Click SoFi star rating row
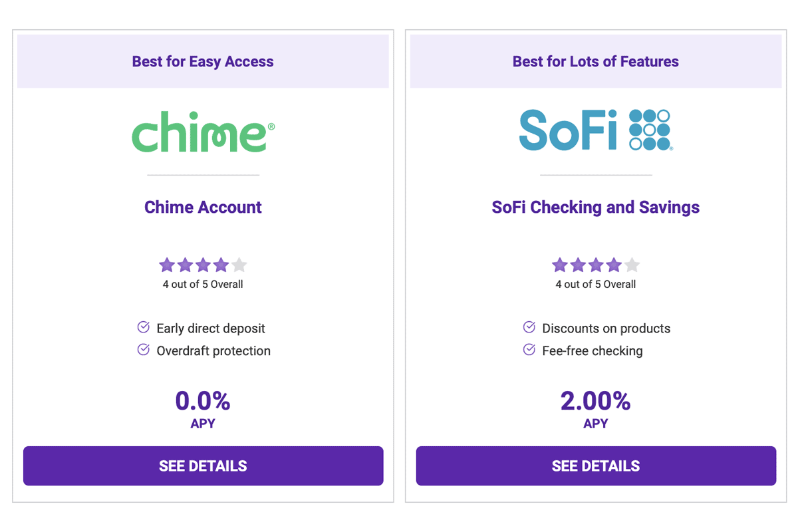The height and width of the screenshot is (532, 798). pyautogui.click(x=596, y=265)
